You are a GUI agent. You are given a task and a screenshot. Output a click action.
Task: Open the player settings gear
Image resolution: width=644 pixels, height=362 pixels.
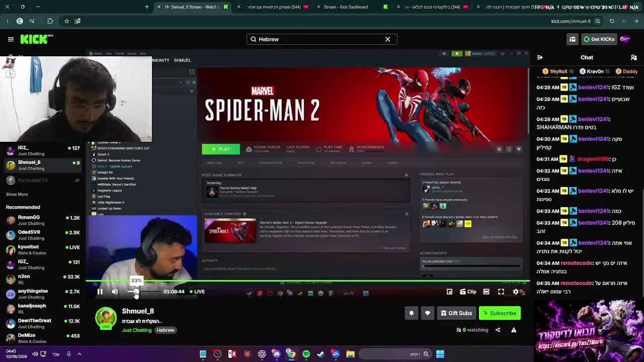tap(516, 292)
